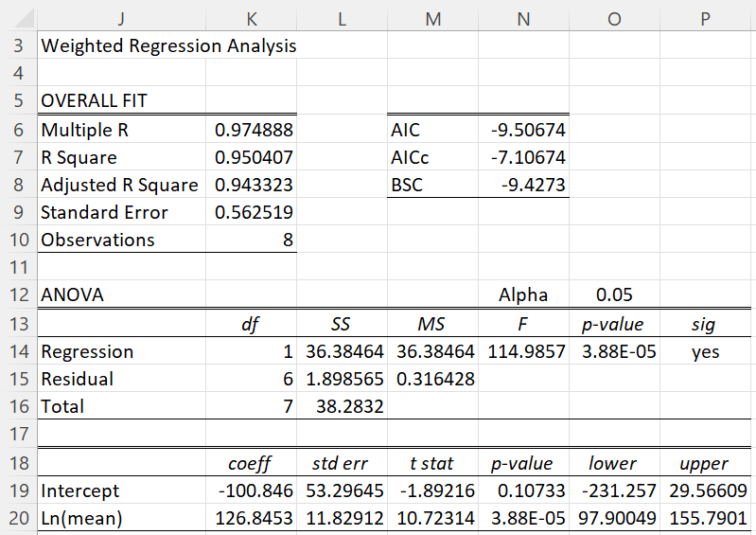Viewport: 756px width, 535px height.
Task: Select the Intercept coeff -100.846 cell
Action: (251, 490)
